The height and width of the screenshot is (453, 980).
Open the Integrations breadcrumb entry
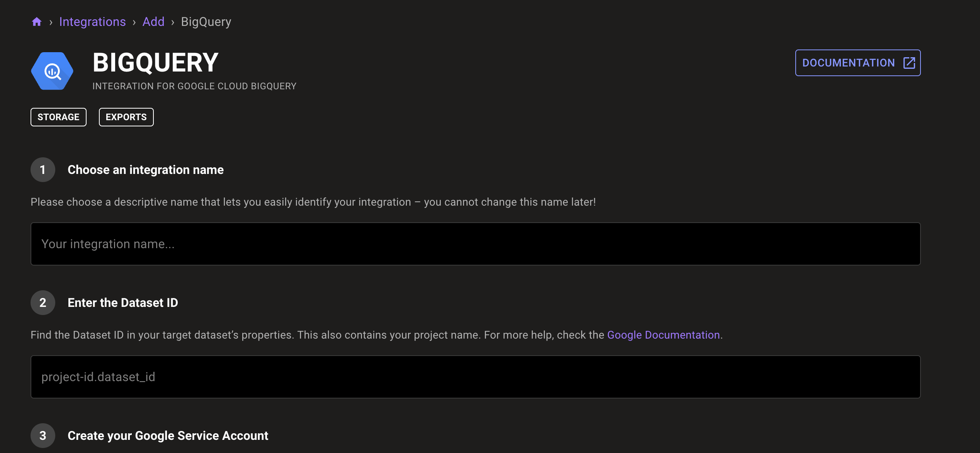tap(92, 22)
